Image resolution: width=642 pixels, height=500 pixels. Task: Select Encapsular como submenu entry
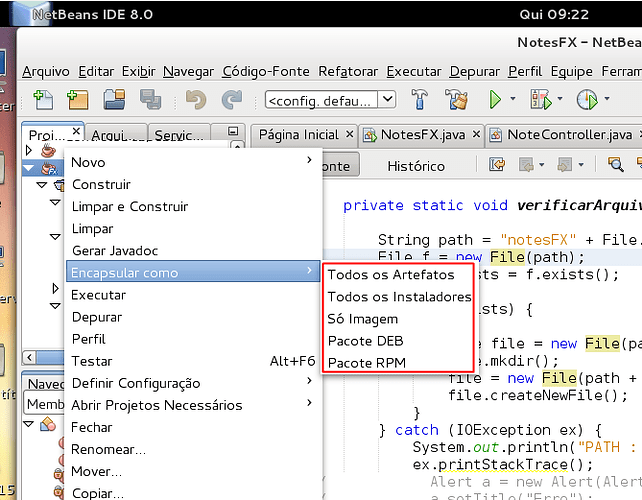click(192, 272)
